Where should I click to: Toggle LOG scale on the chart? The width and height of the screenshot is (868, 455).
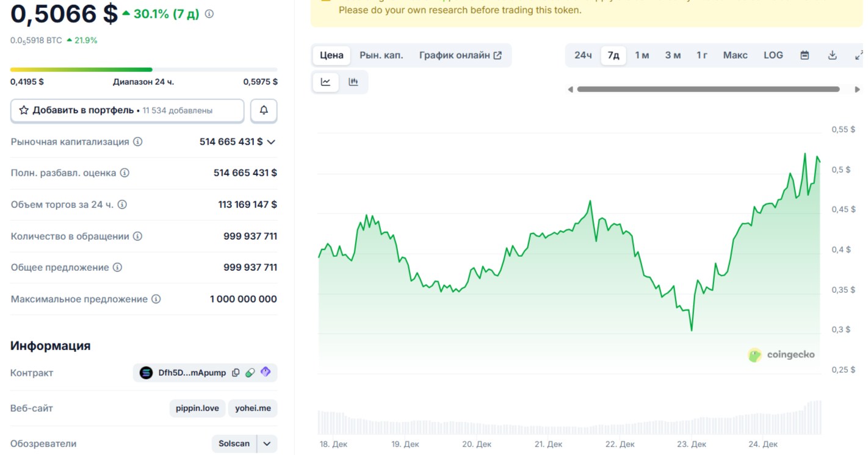click(x=773, y=54)
